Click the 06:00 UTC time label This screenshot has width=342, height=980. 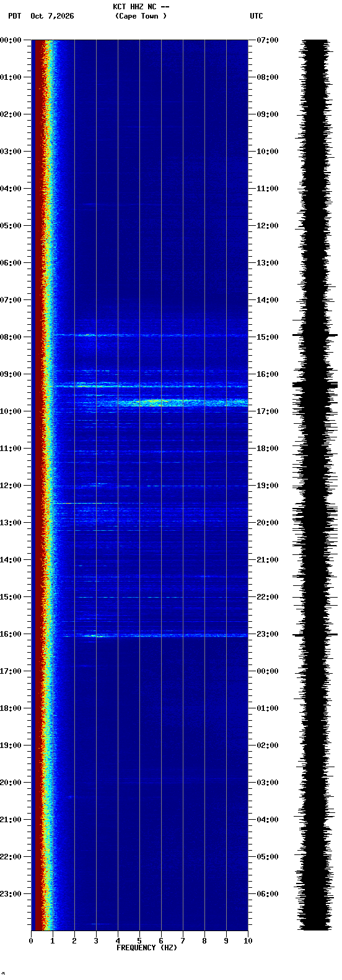pos(268,894)
